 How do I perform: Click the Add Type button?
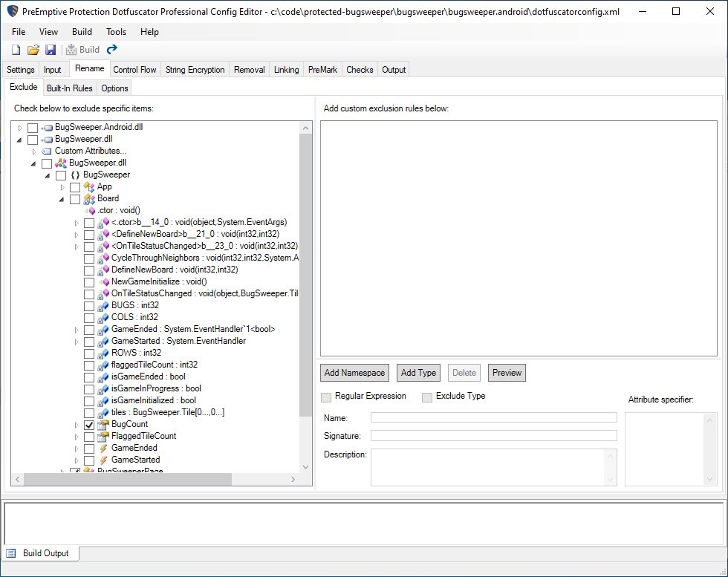click(x=418, y=373)
